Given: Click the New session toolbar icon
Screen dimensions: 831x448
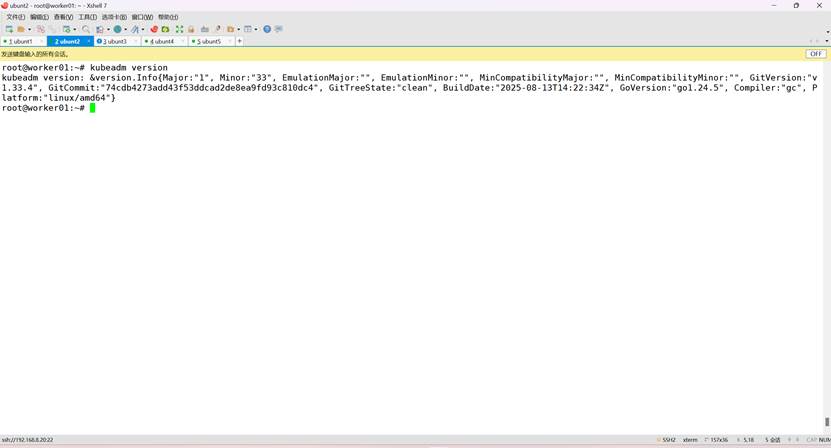Looking at the screenshot, I should [x=9, y=29].
